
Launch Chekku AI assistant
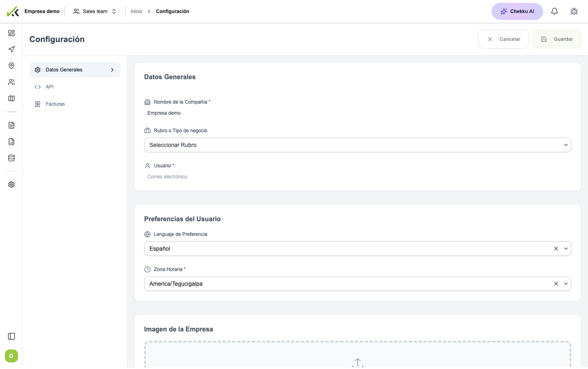click(x=517, y=11)
